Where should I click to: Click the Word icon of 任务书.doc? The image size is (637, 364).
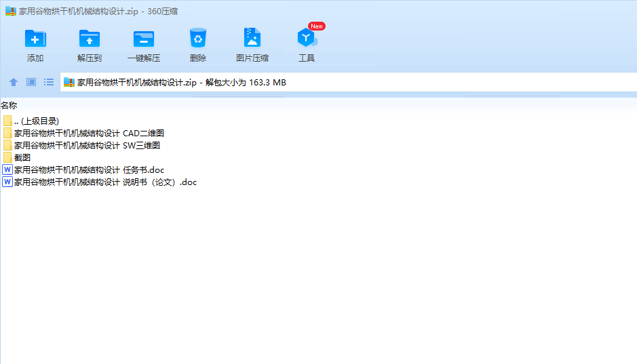[x=7, y=169]
